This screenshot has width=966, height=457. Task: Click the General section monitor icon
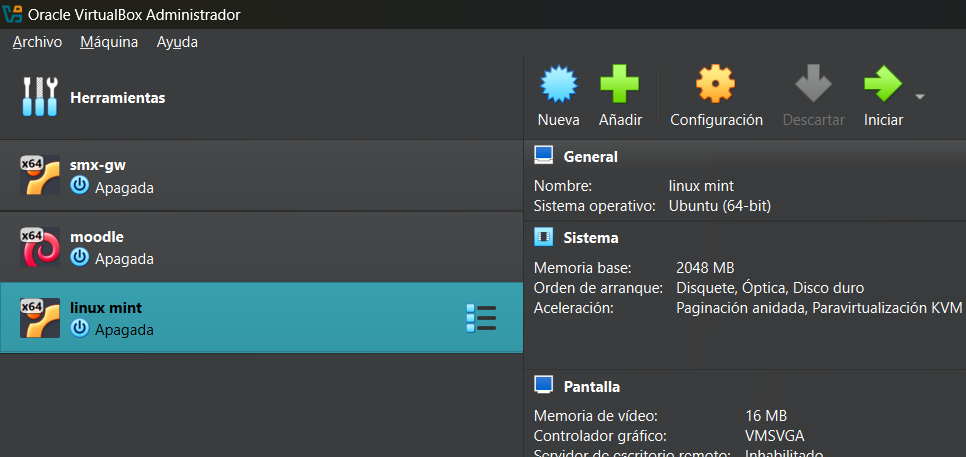[543, 156]
